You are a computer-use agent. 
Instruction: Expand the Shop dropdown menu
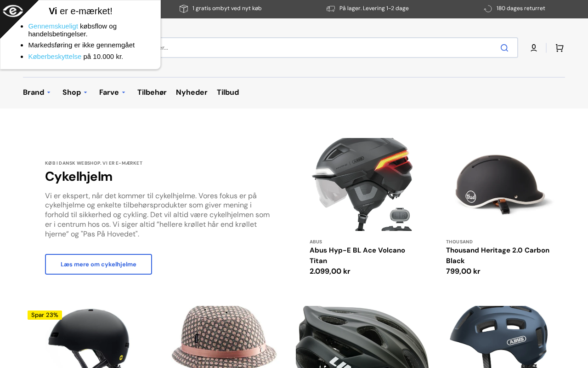point(75,92)
